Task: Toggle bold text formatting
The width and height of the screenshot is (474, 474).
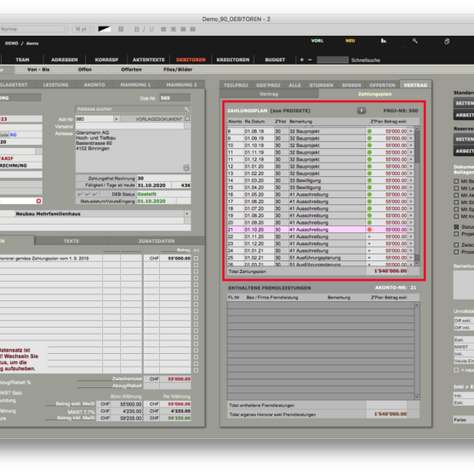Action: click(x=137, y=29)
